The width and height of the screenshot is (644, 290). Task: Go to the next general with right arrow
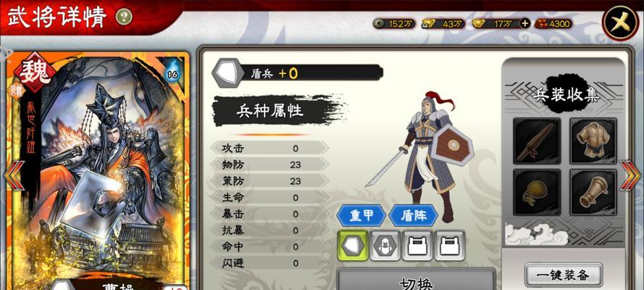click(x=630, y=175)
